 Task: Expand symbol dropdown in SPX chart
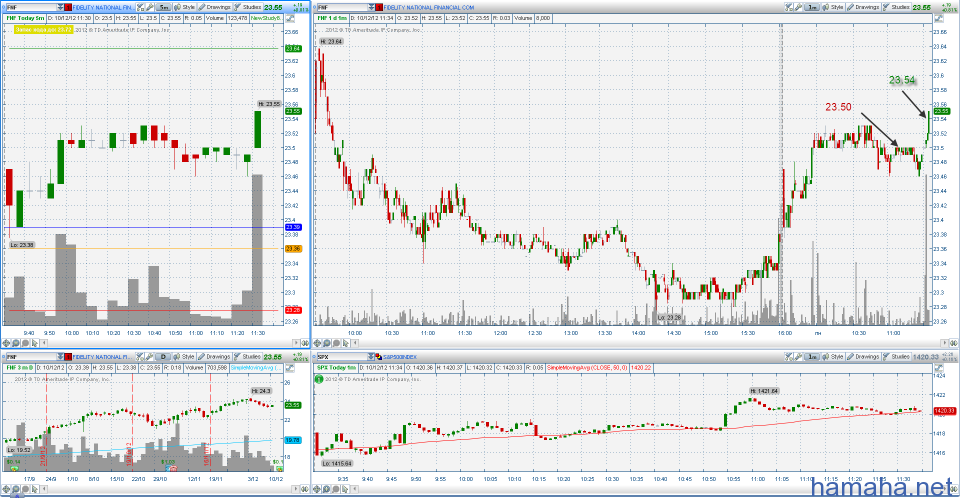pyautogui.click(x=371, y=357)
